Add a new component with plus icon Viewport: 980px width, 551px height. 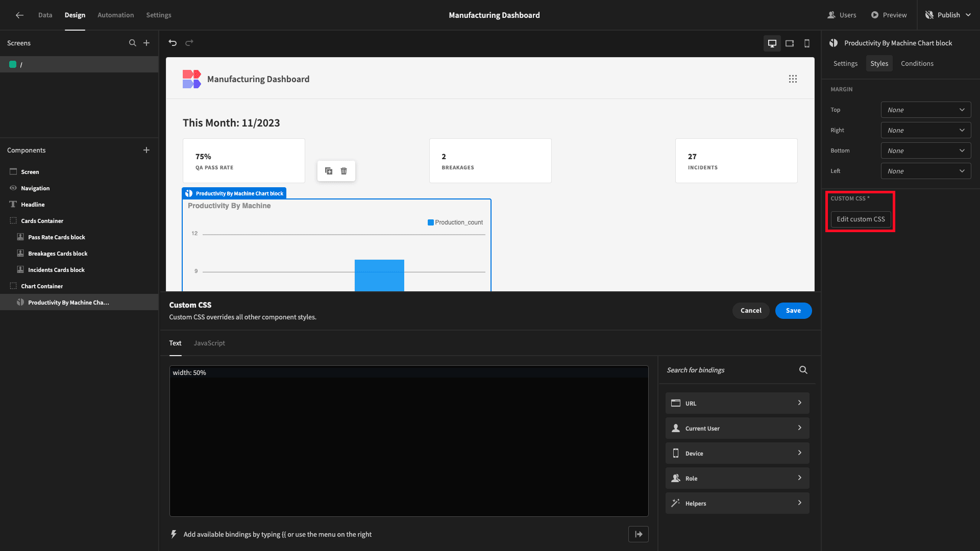[146, 150]
